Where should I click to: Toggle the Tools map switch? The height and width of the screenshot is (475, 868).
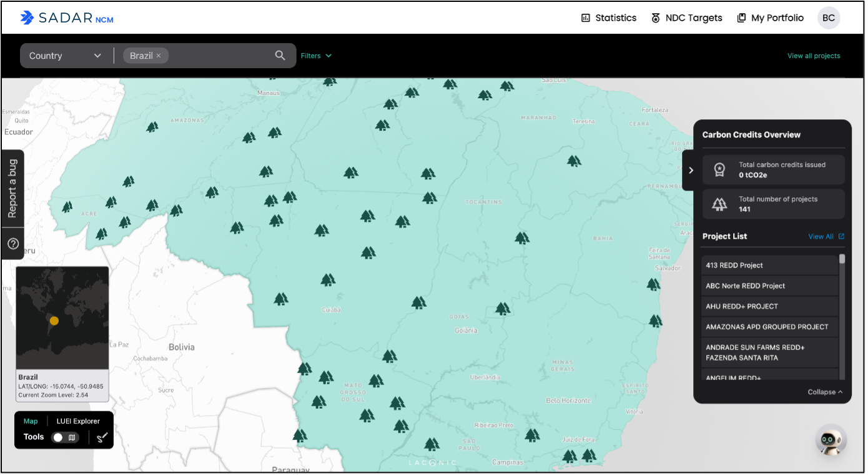[x=65, y=437]
